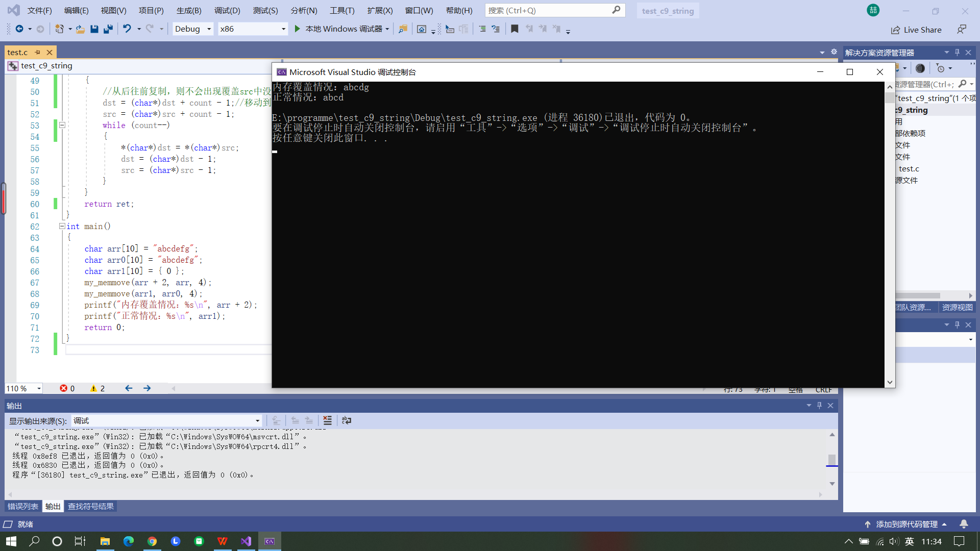Click the Undo arrow icon
980x551 pixels.
pyautogui.click(x=127, y=29)
